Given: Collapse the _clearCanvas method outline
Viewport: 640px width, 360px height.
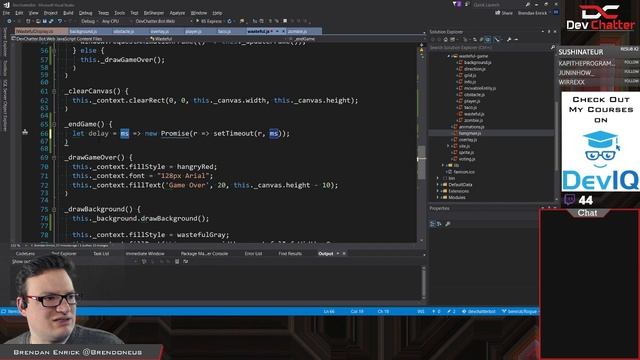Looking at the screenshot, I should (54, 91).
